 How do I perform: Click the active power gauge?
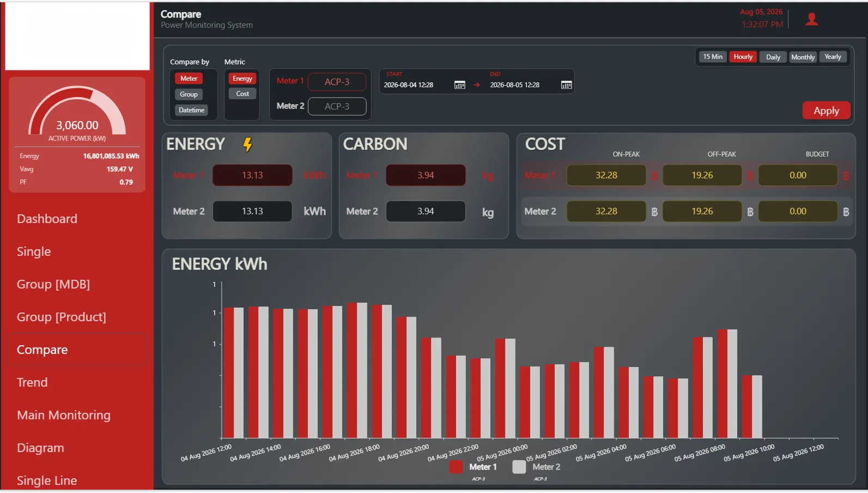[x=77, y=111]
